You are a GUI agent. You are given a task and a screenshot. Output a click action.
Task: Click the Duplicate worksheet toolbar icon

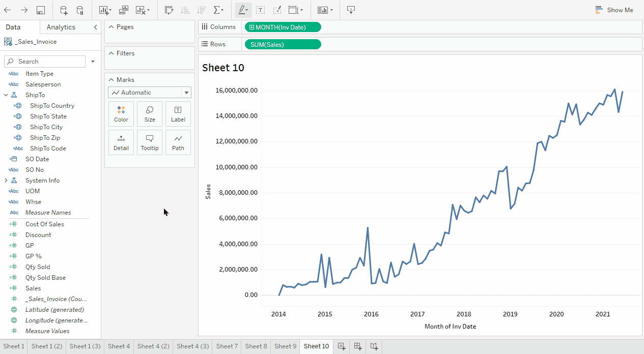coord(124,10)
